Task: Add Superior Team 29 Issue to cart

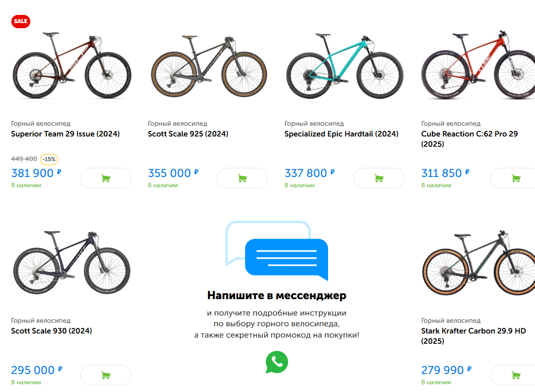Action: [x=106, y=178]
